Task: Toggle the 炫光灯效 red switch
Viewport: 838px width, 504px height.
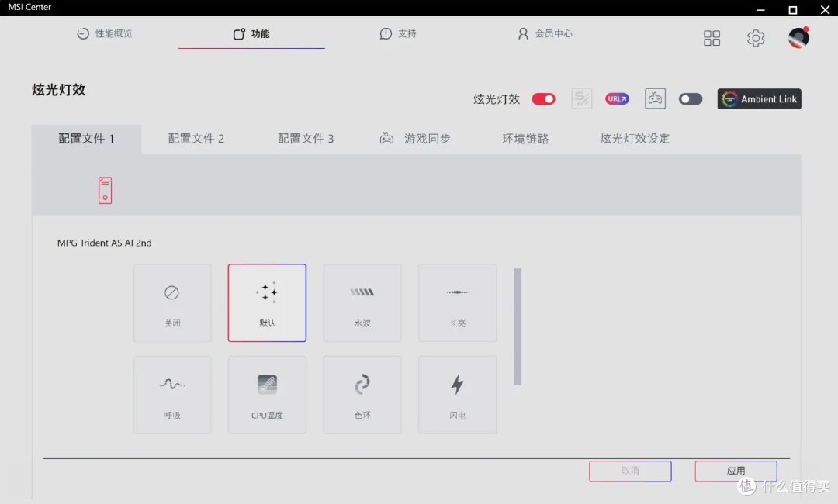Action: coord(543,99)
